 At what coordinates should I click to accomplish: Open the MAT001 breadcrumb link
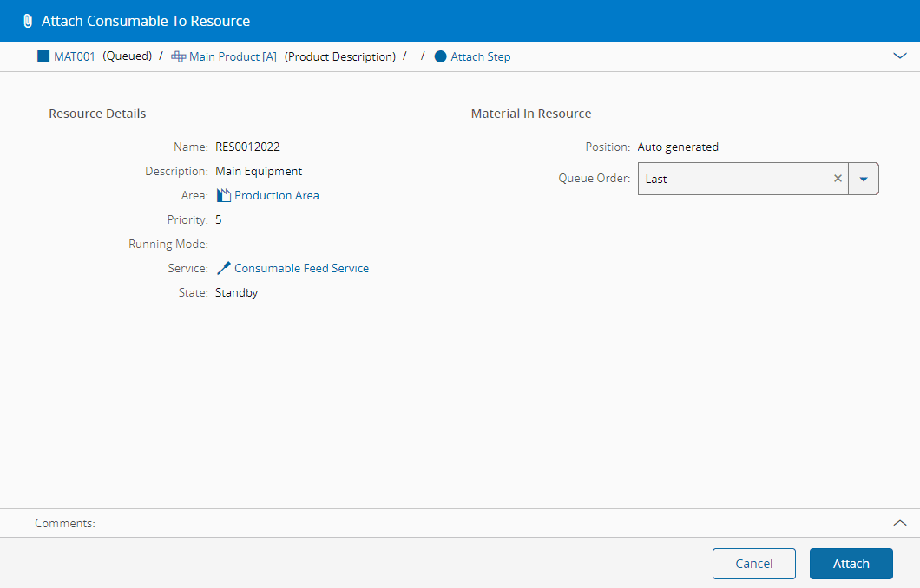pos(75,56)
